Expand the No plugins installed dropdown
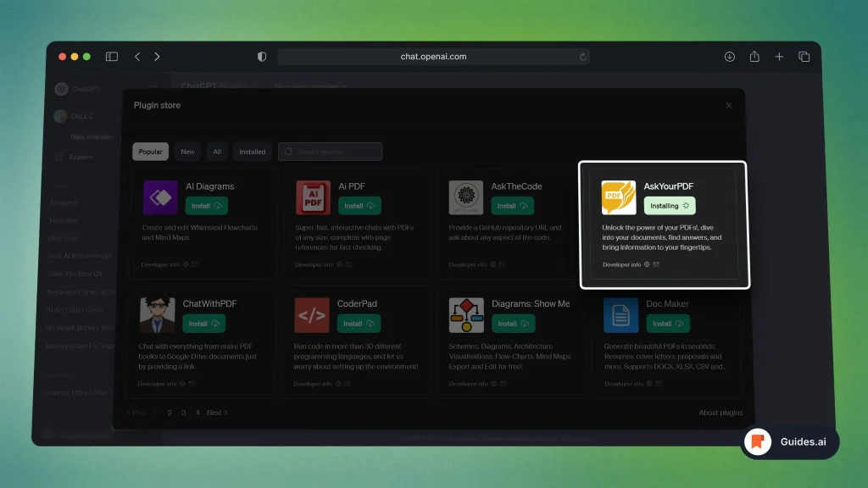This screenshot has height=488, width=868. [311, 86]
